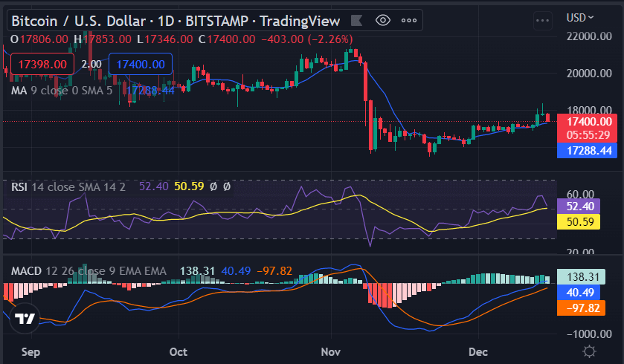Click the 05:55:29 bar countdown timer
Screen dimensions: 624x364
588,135
